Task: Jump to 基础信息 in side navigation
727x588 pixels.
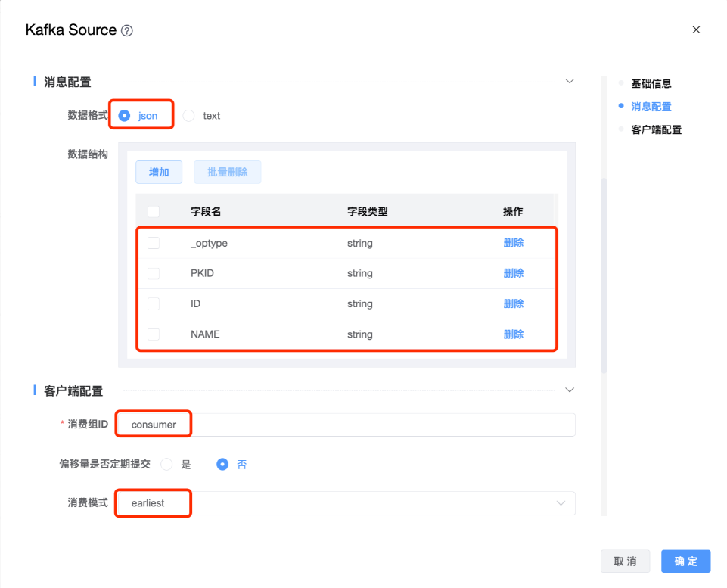Action: coord(651,83)
